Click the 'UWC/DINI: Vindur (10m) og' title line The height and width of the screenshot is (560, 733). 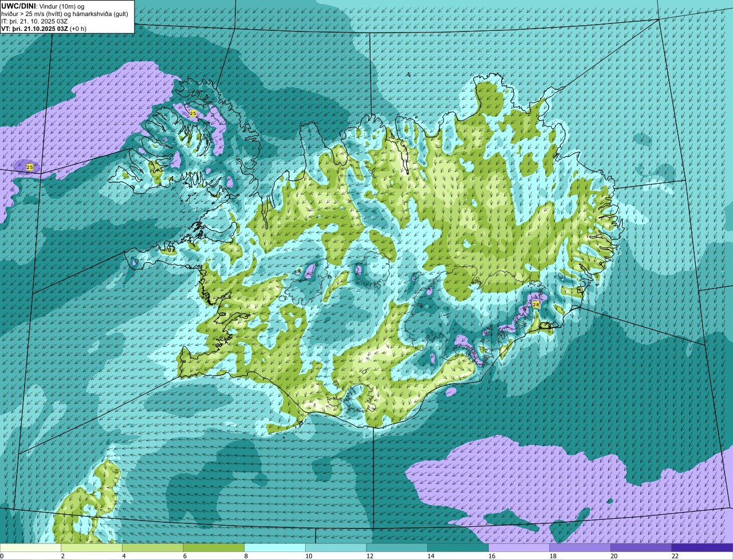pyautogui.click(x=43, y=5)
